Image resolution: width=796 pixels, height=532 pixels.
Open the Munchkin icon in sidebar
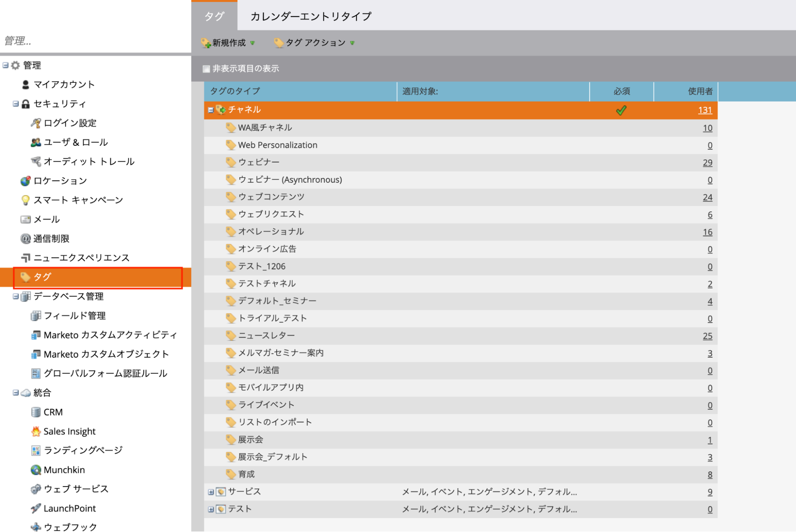click(x=36, y=470)
